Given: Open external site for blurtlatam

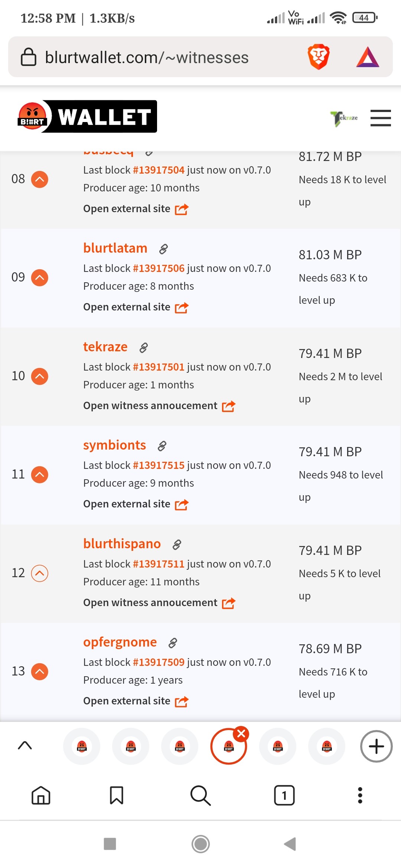Looking at the screenshot, I should pos(136,307).
